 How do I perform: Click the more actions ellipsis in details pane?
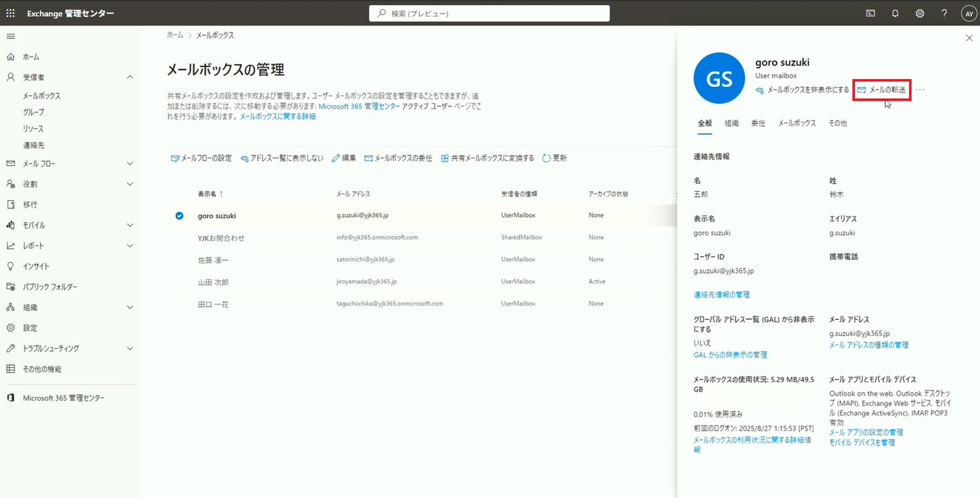pyautogui.click(x=920, y=90)
